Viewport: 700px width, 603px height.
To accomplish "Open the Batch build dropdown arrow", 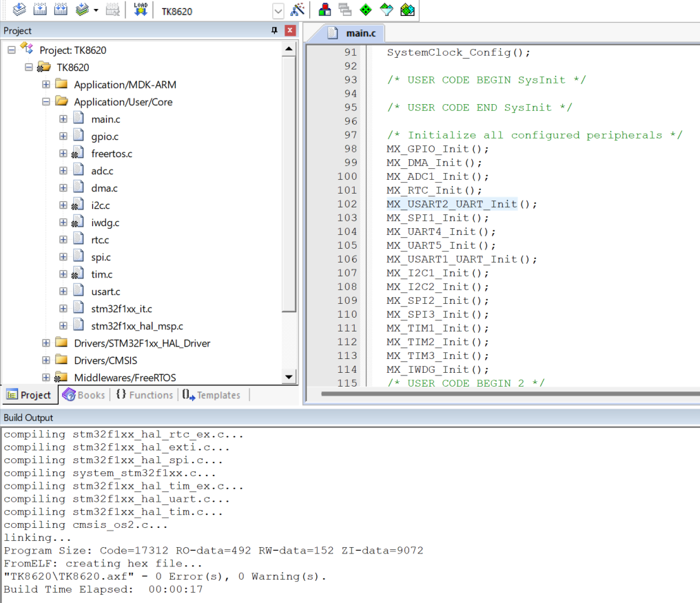I will pyautogui.click(x=96, y=10).
